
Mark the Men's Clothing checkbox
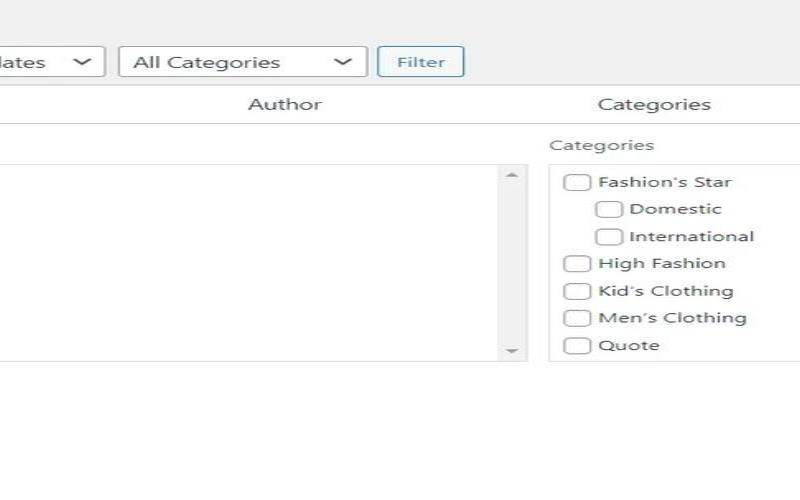[x=577, y=318]
